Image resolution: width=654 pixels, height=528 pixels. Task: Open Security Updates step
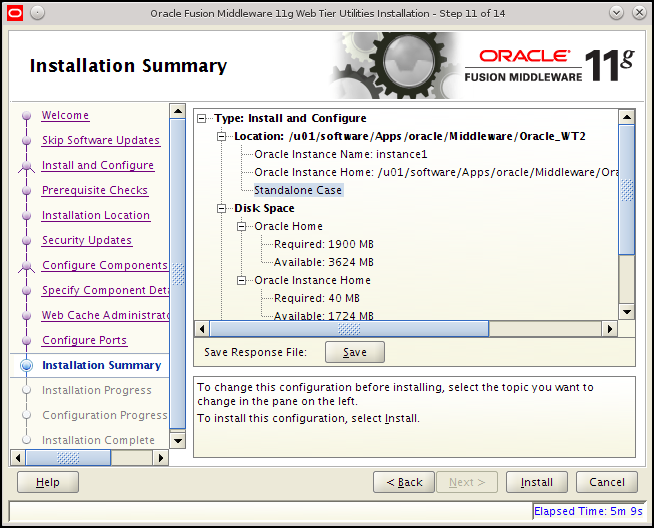point(87,240)
